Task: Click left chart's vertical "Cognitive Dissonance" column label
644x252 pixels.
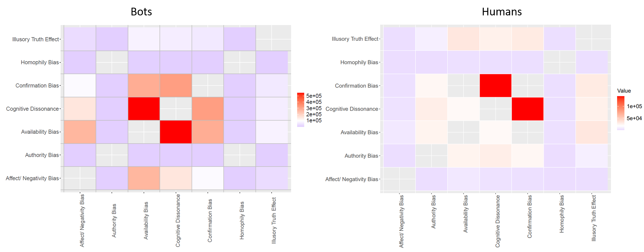Action: coord(178,221)
